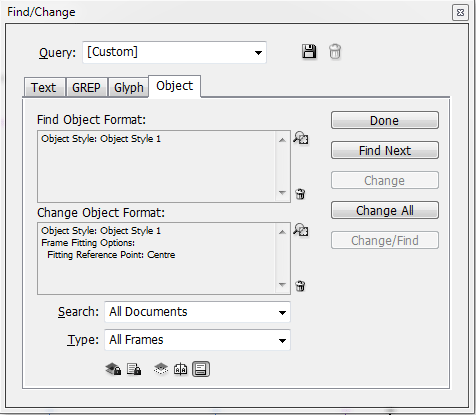Clear Find Object Format with its trash icon
Image resolution: width=476 pixels, height=415 pixels.
tap(300, 194)
